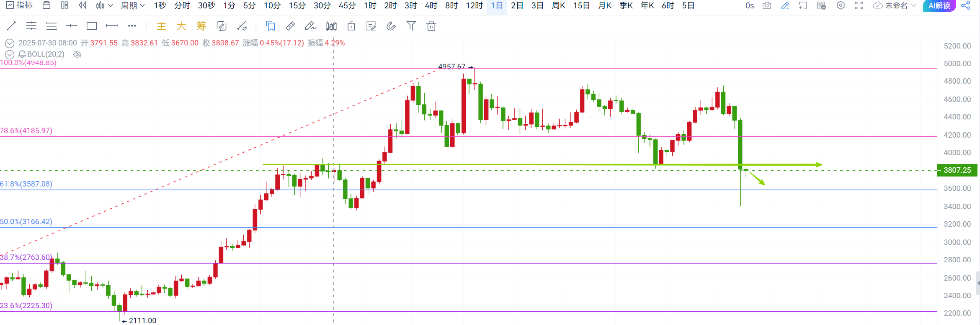Select the 1分 interval
The height and width of the screenshot is (325, 980).
tap(229, 5)
